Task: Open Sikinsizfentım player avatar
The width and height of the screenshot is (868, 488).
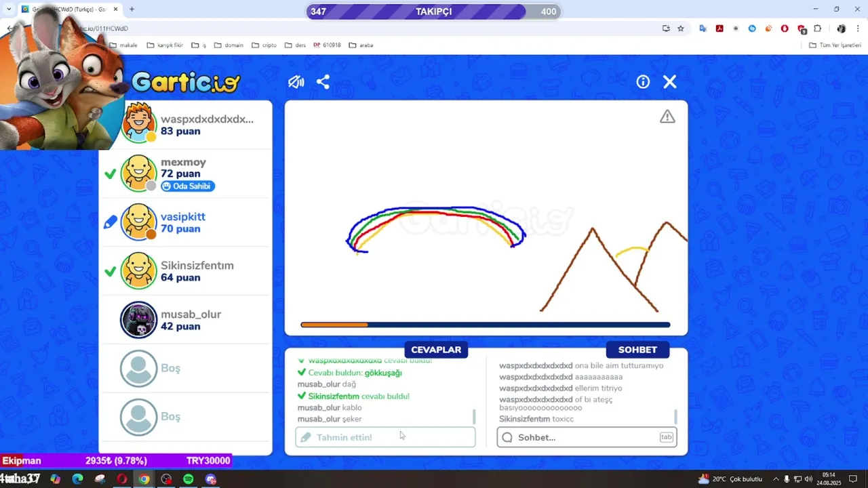Action: click(x=139, y=271)
